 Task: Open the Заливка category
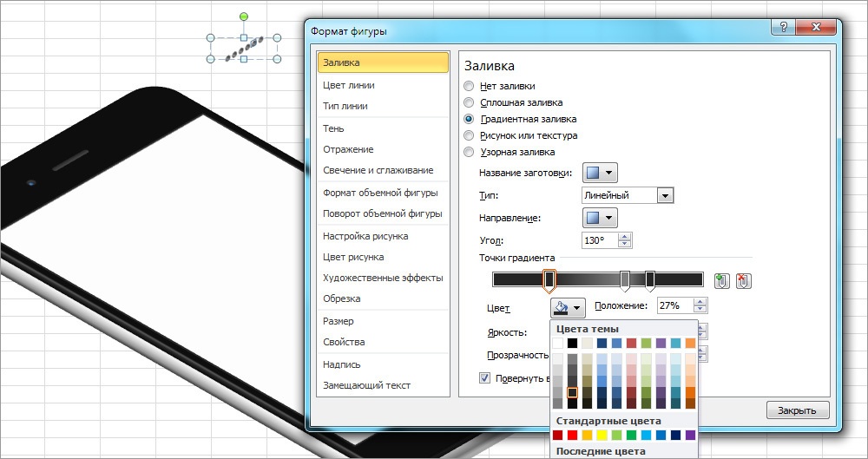pyautogui.click(x=383, y=62)
